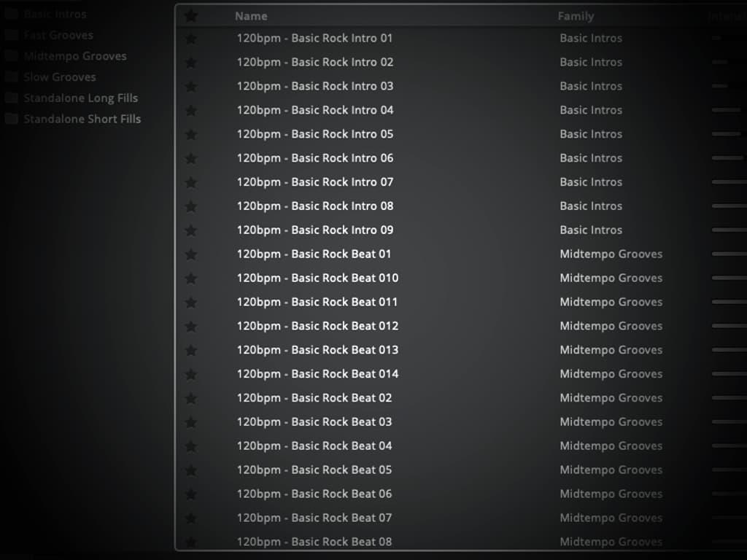Open the Standalone Long Fills folder

pyautogui.click(x=80, y=98)
